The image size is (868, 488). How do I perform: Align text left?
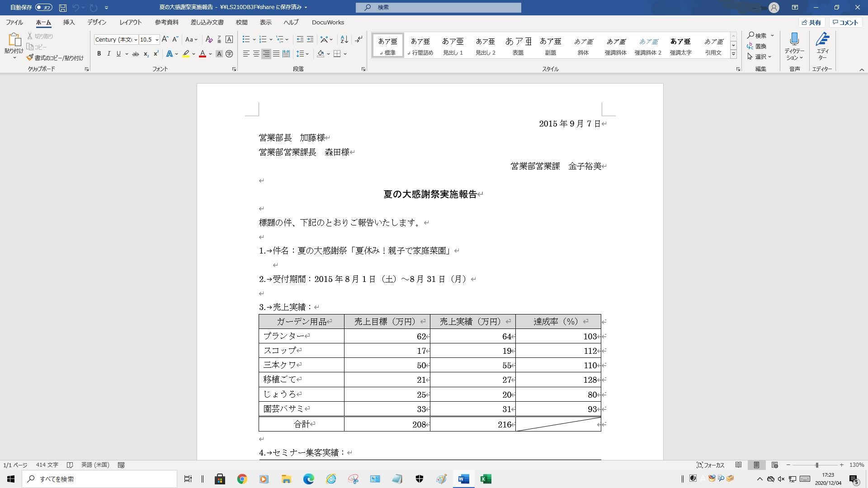(246, 54)
